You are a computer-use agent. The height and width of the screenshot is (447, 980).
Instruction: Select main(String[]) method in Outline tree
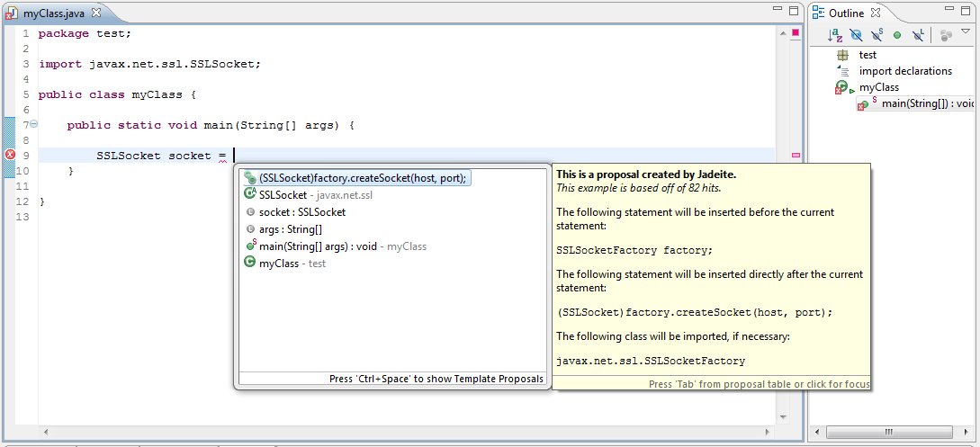click(x=927, y=104)
